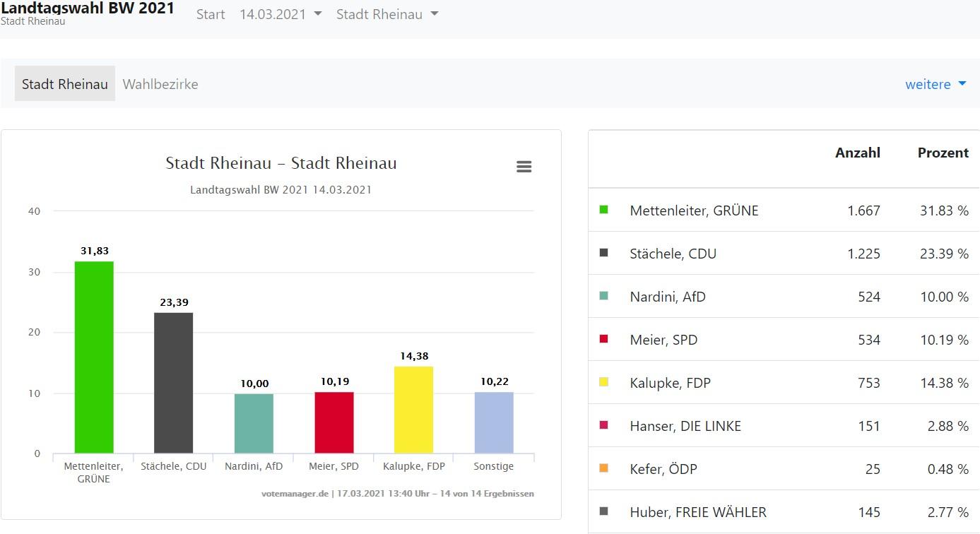Viewport: 980px width, 534px height.
Task: Click the Hanser DIE LINKE swatch
Action: tap(603, 425)
